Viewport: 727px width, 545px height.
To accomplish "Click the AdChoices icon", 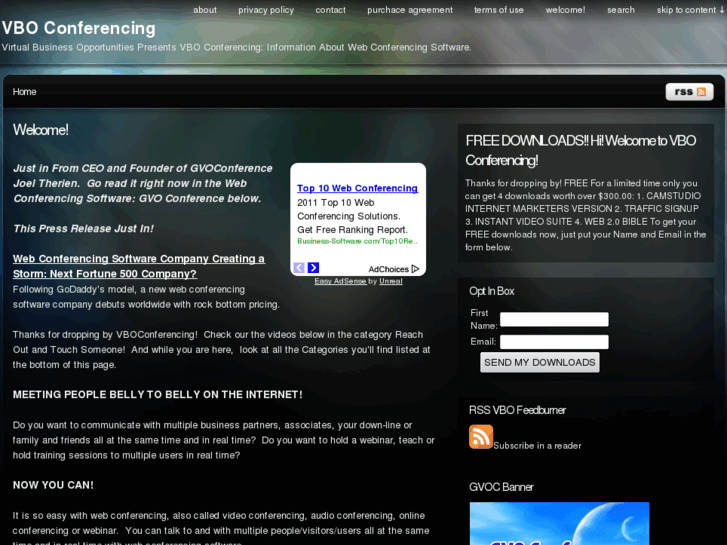I will point(415,269).
